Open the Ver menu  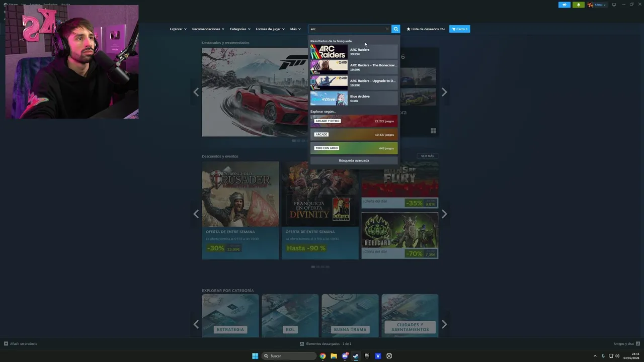[24, 5]
